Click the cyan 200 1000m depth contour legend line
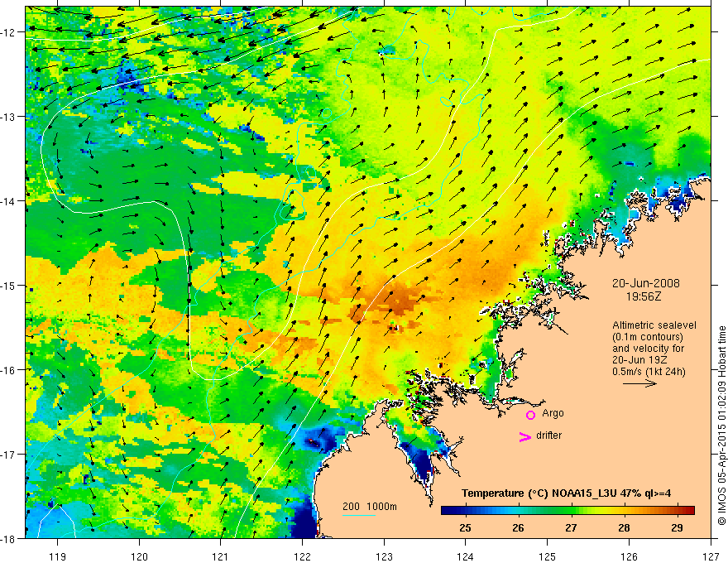The width and height of the screenshot is (728, 563). [x=359, y=515]
